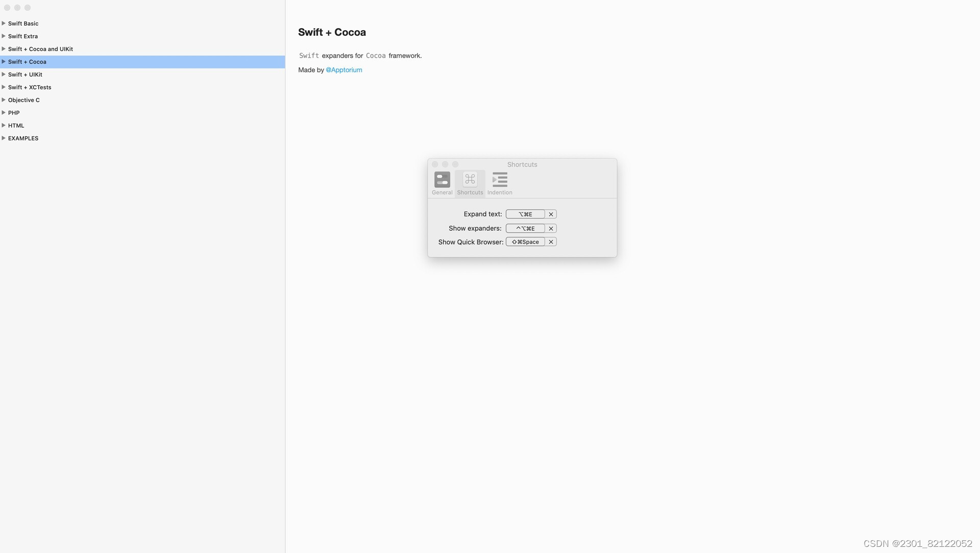Click the Show expanders shortcut field
The image size is (980, 553).
coord(525,229)
